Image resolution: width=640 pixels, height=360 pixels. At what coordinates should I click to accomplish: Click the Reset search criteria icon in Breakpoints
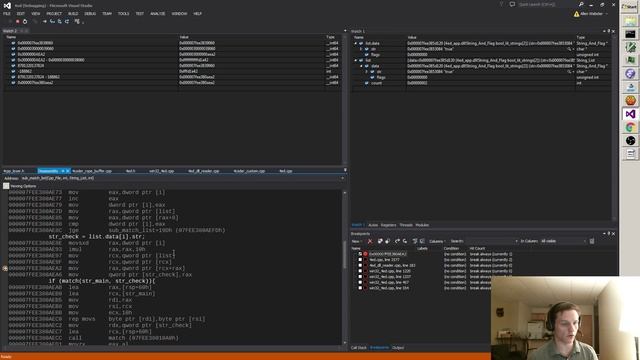tap(592, 241)
